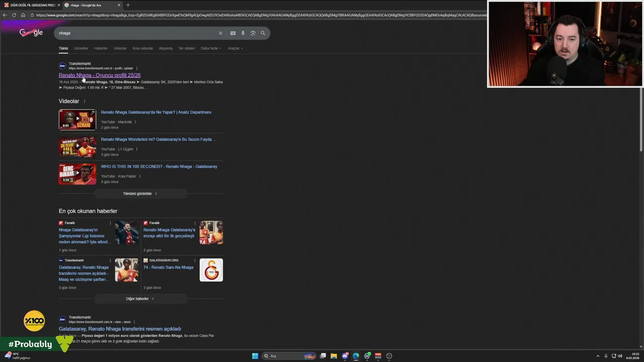Screen dimensions: 644x362
Task: Go to the Google logo homepage
Action: pos(31,33)
